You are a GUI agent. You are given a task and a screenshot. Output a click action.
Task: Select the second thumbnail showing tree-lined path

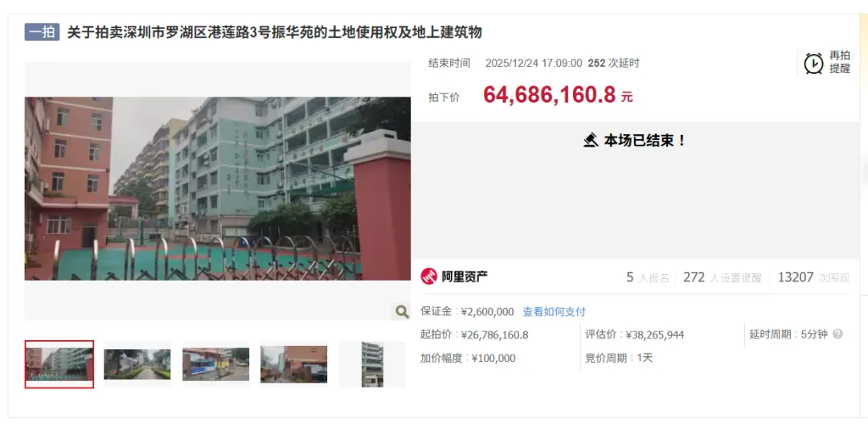137,364
